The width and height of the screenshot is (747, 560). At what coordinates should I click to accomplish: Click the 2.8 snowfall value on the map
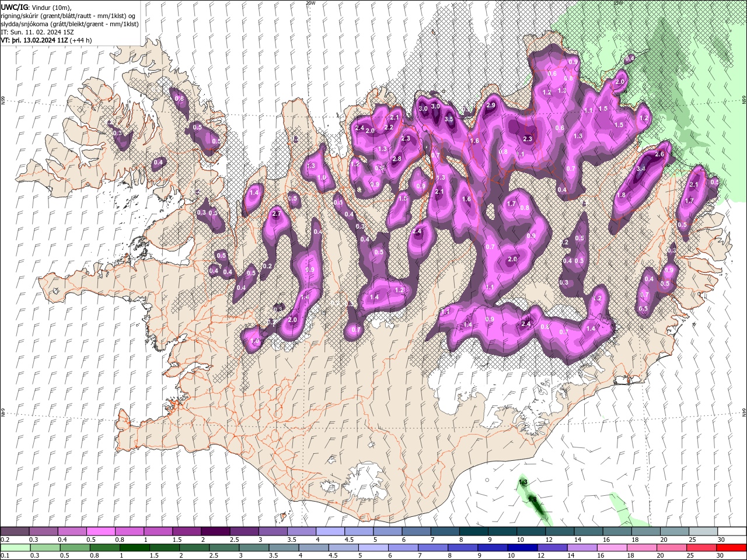(x=397, y=159)
